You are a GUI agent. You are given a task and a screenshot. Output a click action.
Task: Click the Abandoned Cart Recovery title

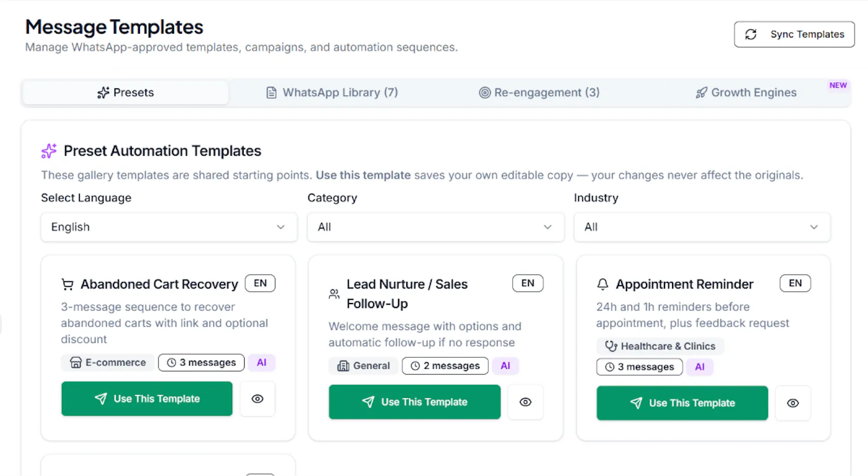pos(159,284)
